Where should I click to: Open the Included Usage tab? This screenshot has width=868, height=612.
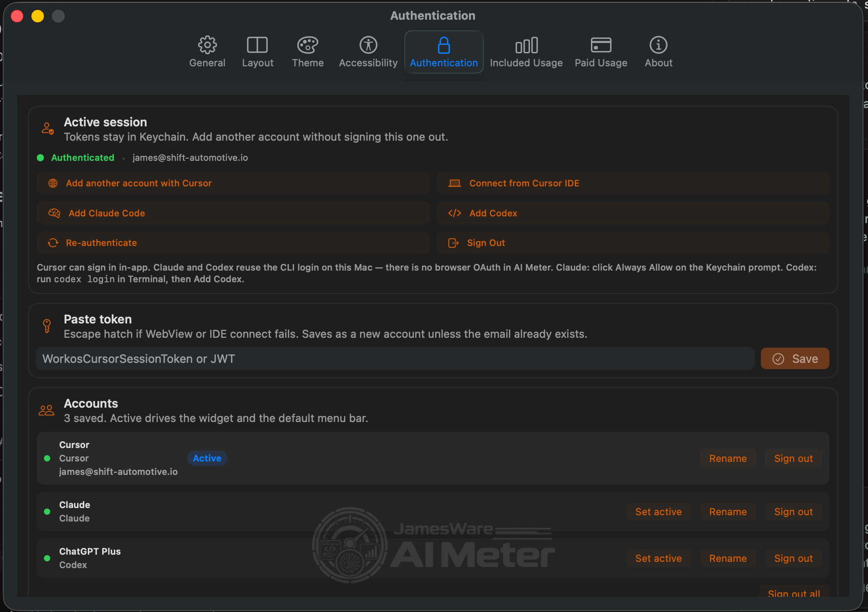pyautogui.click(x=526, y=52)
